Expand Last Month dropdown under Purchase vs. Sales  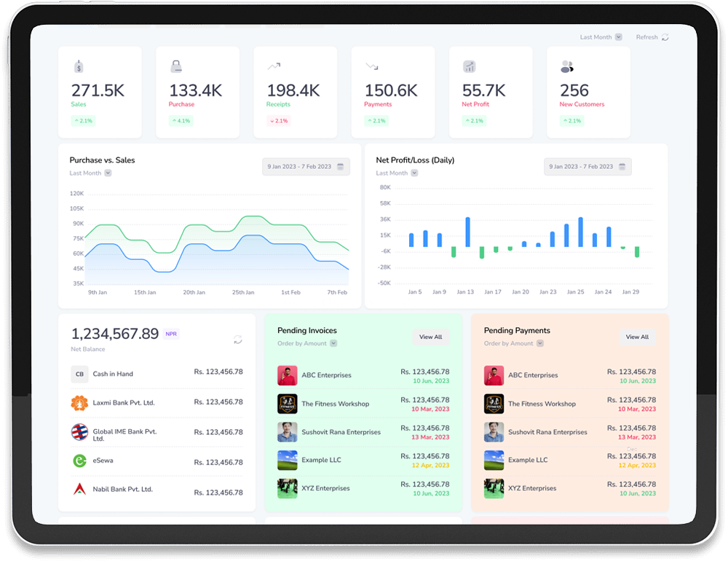108,173
